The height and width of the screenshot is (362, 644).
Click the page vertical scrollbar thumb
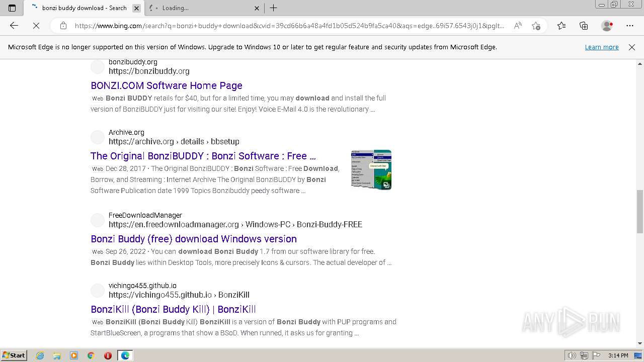tap(640, 212)
